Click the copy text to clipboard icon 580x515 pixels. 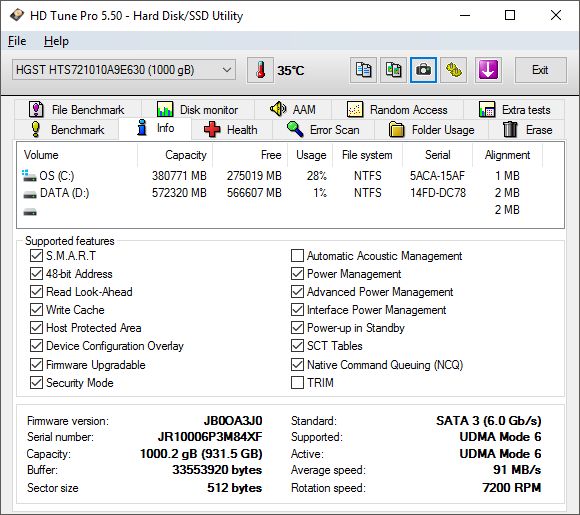pos(363,70)
